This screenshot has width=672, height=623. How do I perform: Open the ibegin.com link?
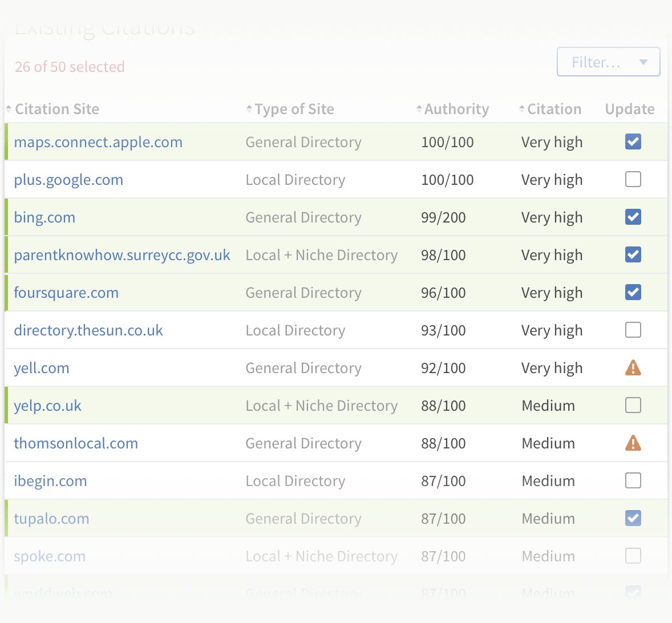click(51, 481)
